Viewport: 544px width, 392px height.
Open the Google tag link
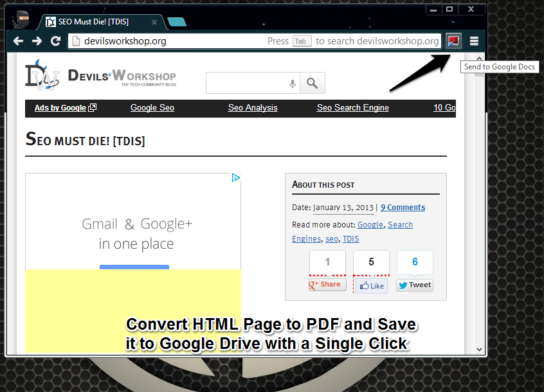(370, 225)
